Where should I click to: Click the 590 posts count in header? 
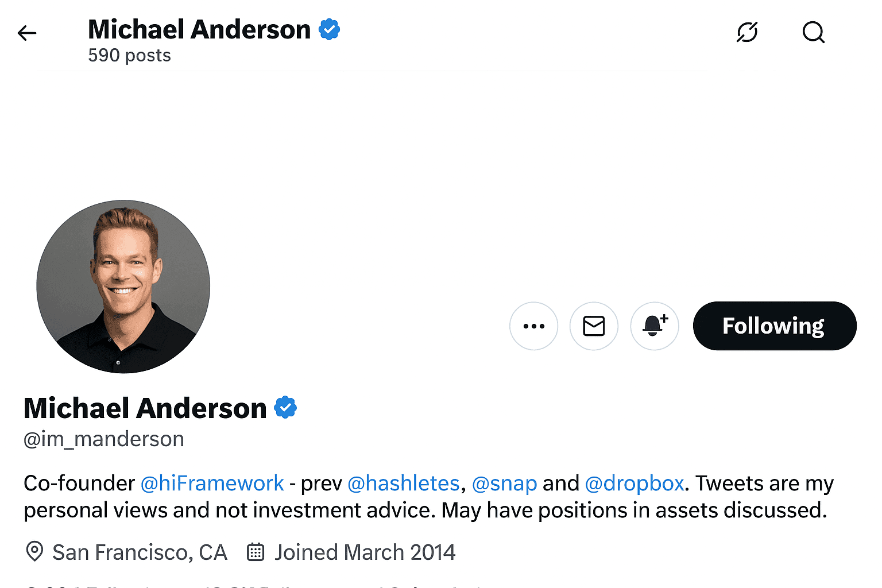coord(129,56)
